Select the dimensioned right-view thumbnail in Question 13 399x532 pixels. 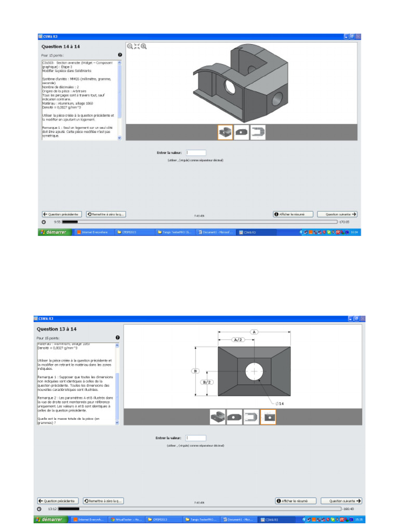pos(268,417)
